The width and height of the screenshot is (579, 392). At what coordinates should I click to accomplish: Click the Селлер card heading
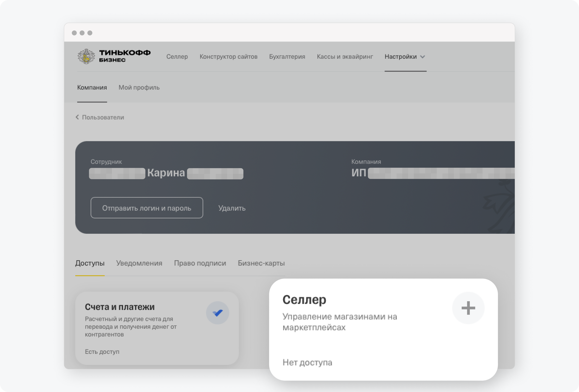pyautogui.click(x=304, y=300)
